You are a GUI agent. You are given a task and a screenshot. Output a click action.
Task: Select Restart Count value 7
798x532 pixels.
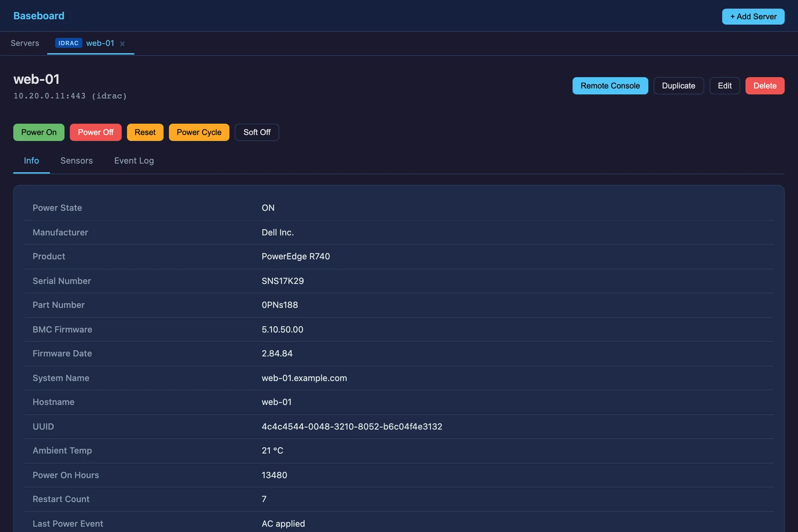pyautogui.click(x=264, y=499)
